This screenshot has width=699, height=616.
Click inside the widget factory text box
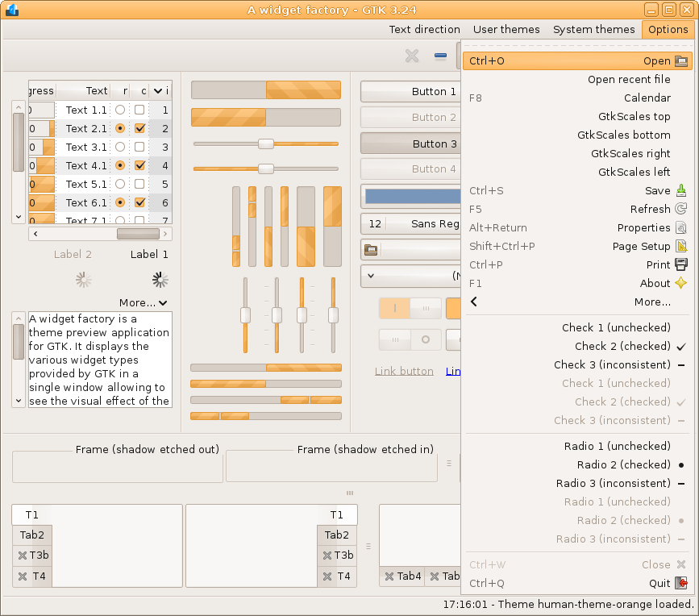coord(100,360)
